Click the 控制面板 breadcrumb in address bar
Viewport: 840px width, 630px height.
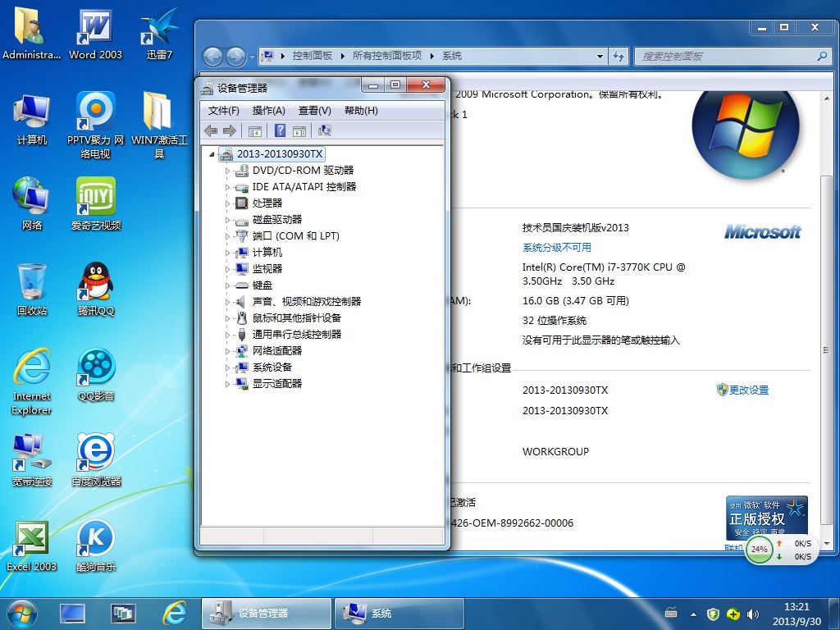[x=313, y=56]
